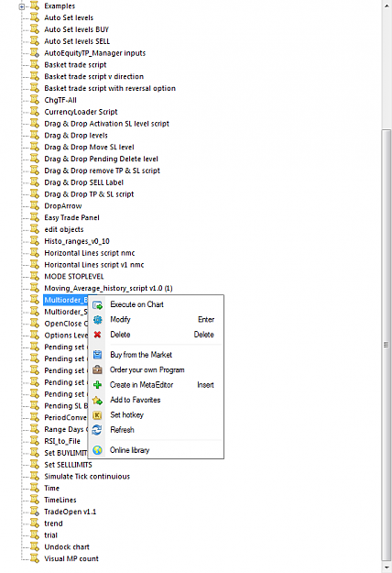Click Add to Favorites menu item
Image resolution: width=392 pixels, height=573 pixels.
click(136, 400)
